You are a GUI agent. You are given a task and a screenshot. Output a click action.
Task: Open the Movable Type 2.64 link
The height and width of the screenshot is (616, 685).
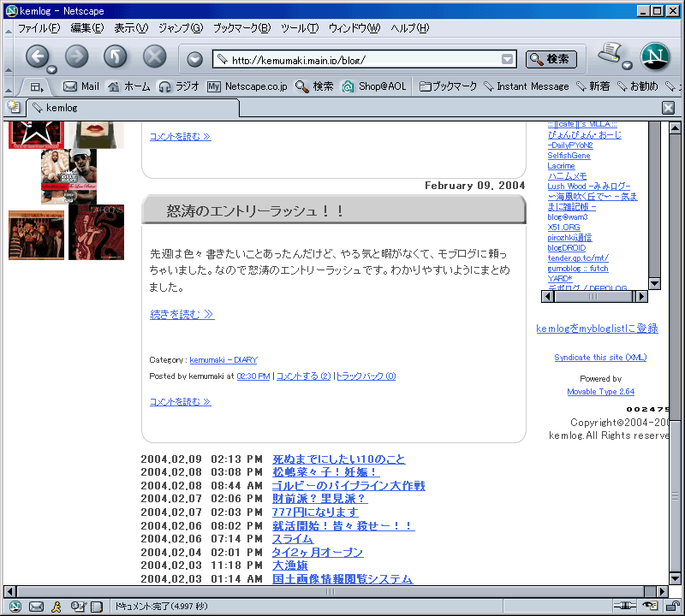point(601,392)
